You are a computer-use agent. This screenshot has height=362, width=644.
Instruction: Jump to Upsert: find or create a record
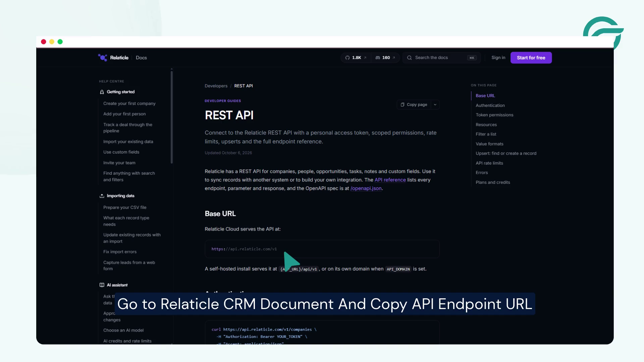[x=506, y=153]
